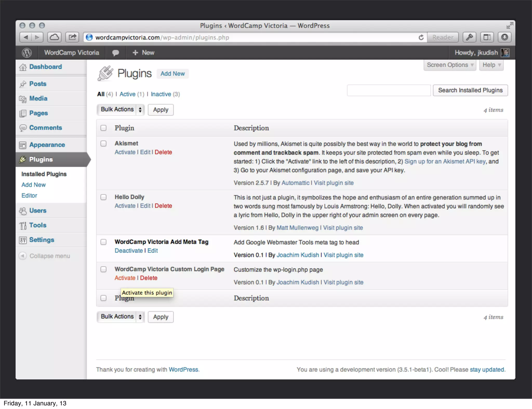Open the comments bubble icon in admin bar

(116, 53)
